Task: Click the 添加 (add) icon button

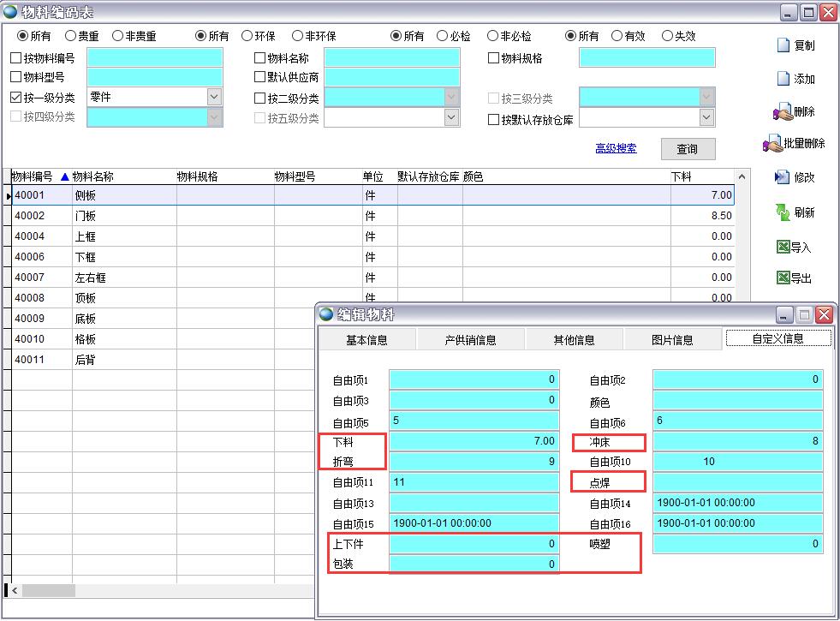Action: pyautogui.click(x=783, y=79)
